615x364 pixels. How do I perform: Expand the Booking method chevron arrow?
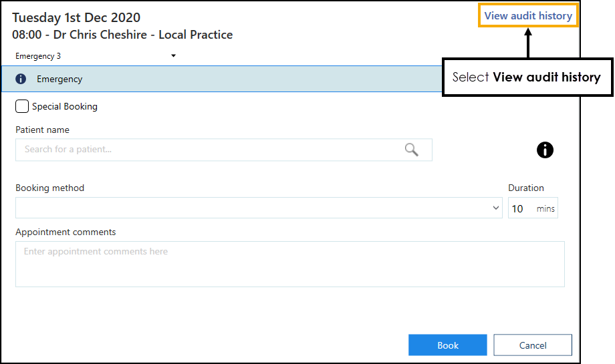pos(496,208)
